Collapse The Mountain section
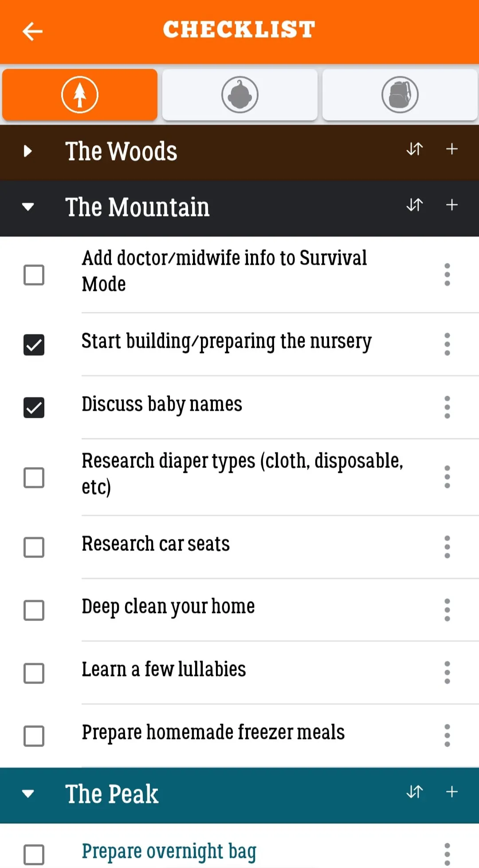 [x=28, y=207]
